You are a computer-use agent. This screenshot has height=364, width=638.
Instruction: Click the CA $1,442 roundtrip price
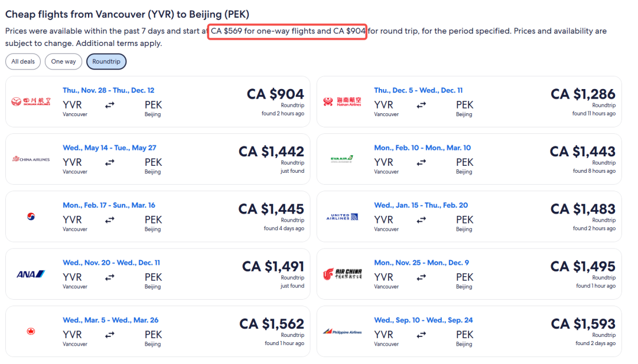pos(271,152)
